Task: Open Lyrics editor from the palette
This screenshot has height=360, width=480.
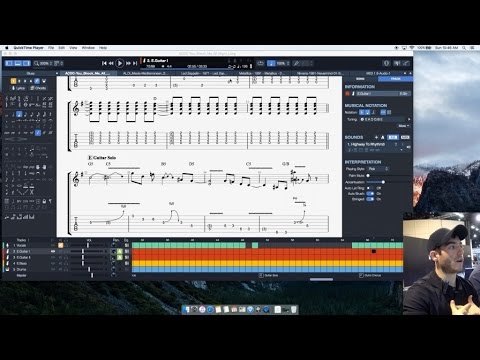Action: [x=19, y=88]
